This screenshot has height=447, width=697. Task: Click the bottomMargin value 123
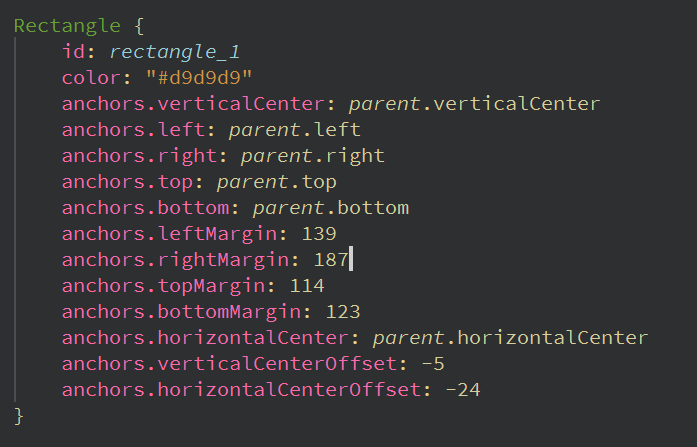(x=343, y=312)
